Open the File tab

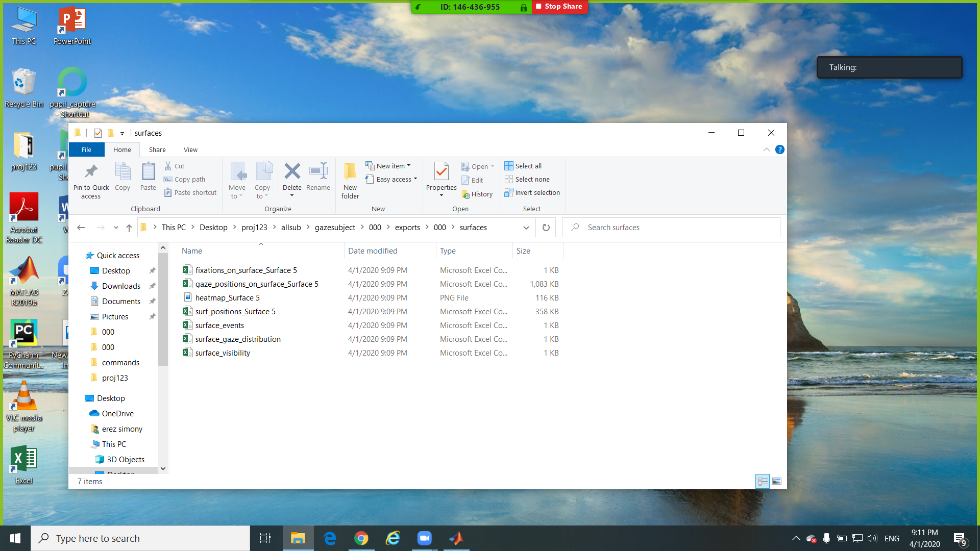tap(86, 149)
